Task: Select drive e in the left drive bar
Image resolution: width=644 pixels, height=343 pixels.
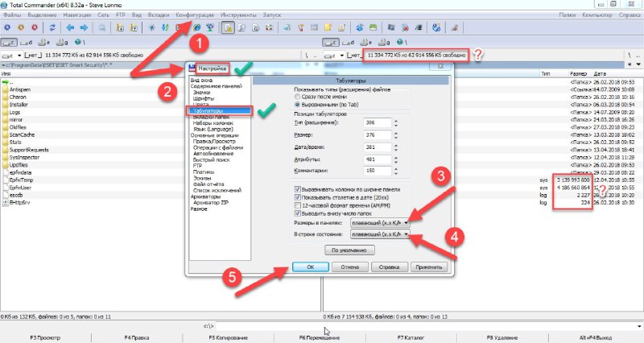Action: tap(44, 43)
